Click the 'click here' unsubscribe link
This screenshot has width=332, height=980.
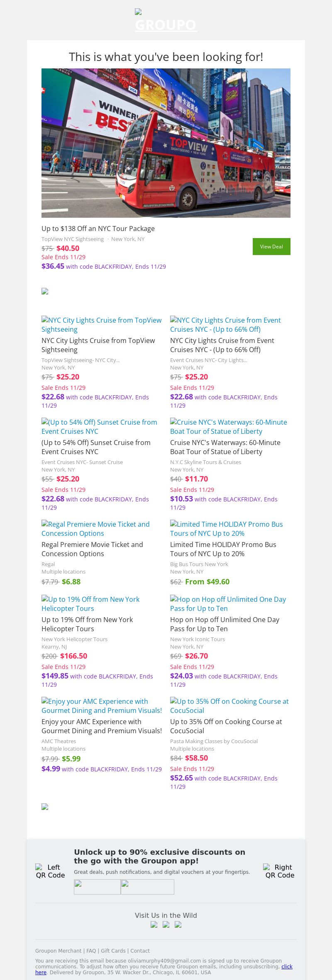tap(287, 966)
